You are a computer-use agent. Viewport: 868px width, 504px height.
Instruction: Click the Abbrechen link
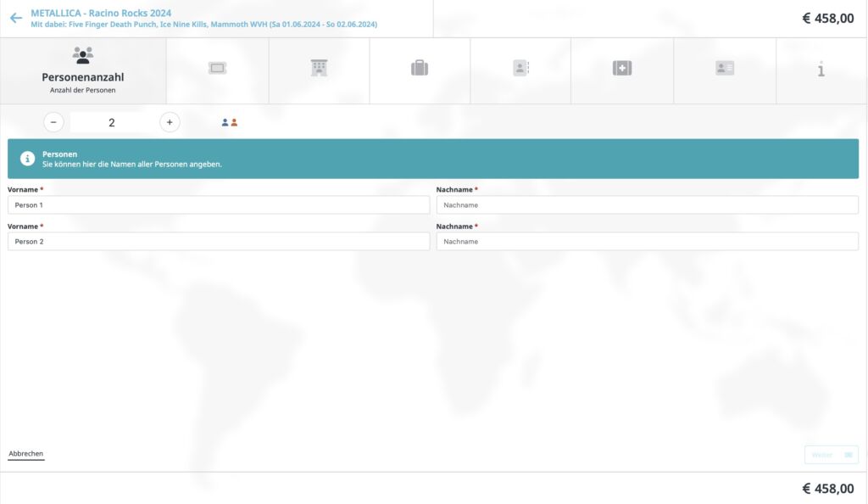[25, 454]
